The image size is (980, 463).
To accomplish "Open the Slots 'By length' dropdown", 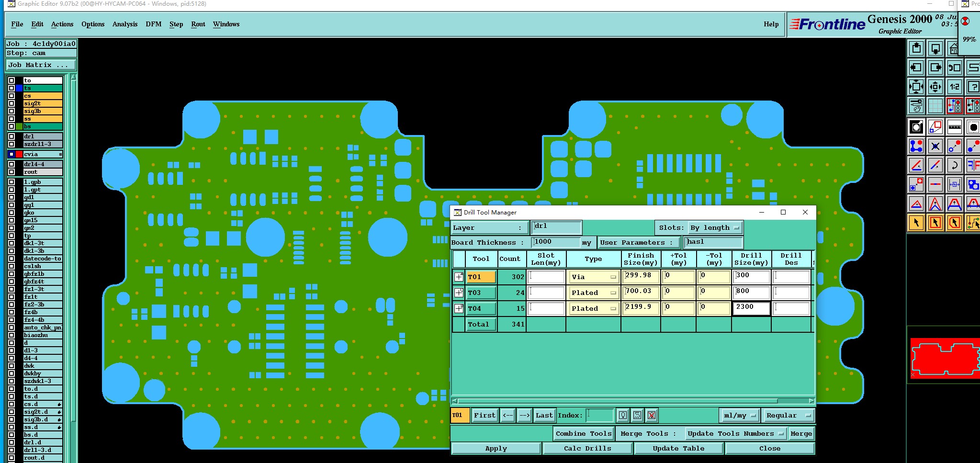I will 715,228.
